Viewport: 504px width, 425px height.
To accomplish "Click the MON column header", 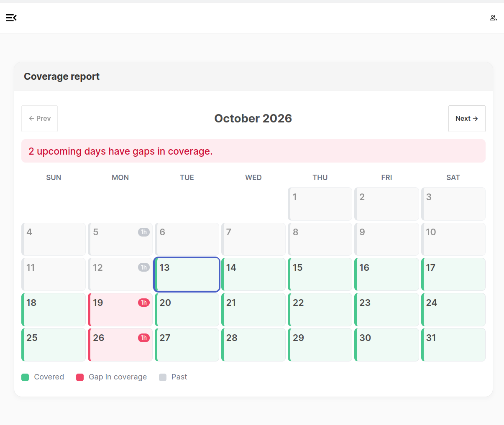I will 120,178.
